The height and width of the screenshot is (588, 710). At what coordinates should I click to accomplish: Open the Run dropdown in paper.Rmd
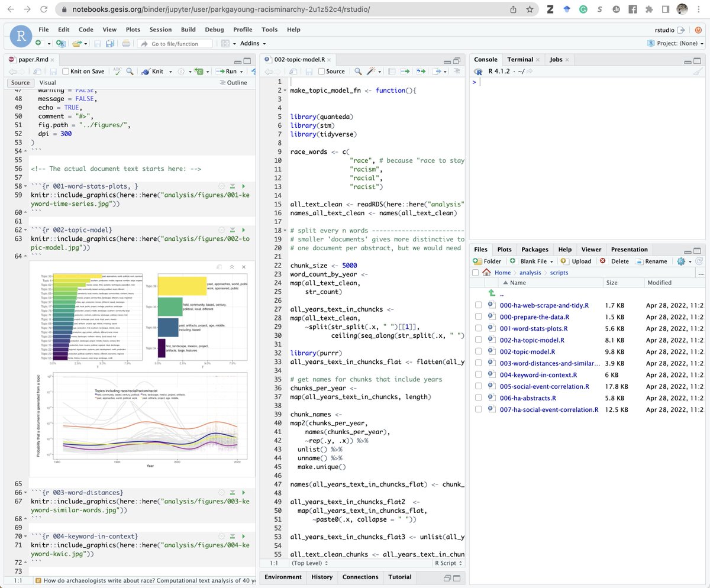[x=242, y=72]
